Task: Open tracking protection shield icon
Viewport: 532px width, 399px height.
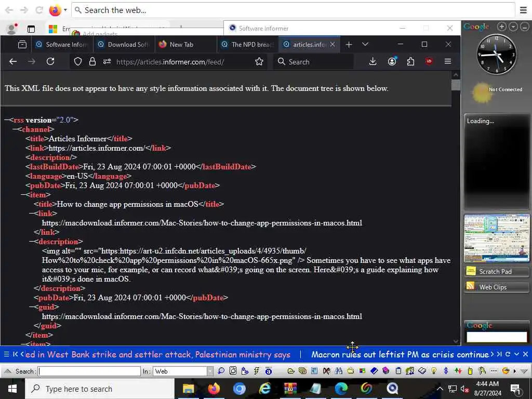Action: click(78, 61)
